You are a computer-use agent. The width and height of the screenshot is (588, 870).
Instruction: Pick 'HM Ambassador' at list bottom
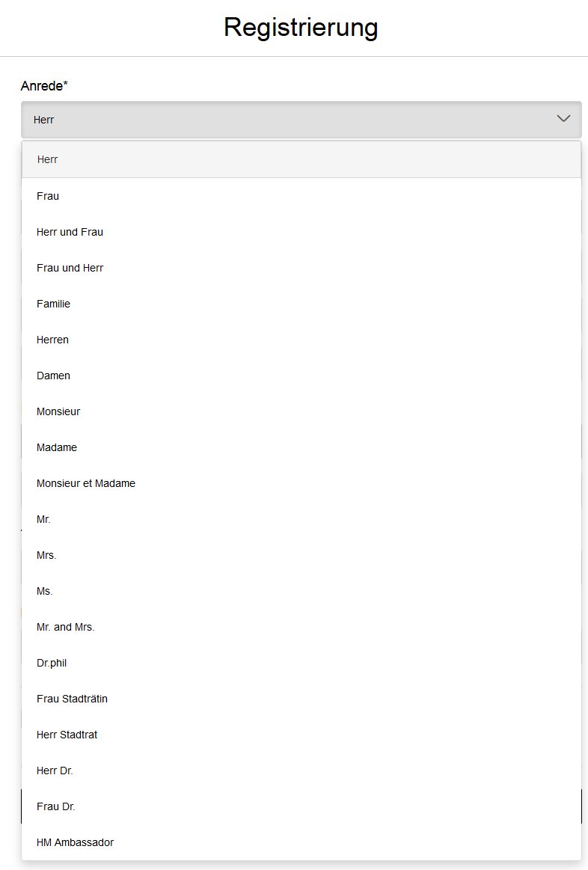click(301, 842)
